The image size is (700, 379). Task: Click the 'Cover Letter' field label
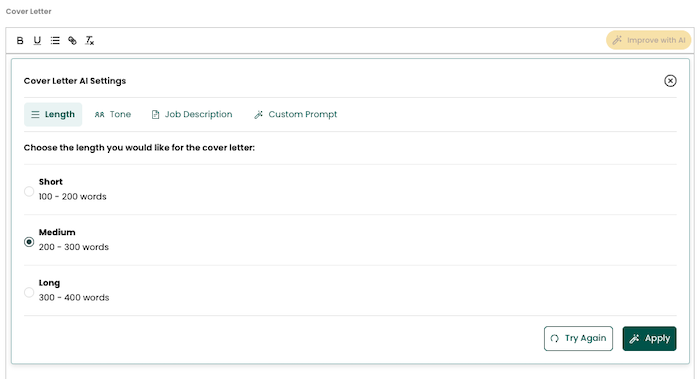(x=29, y=11)
